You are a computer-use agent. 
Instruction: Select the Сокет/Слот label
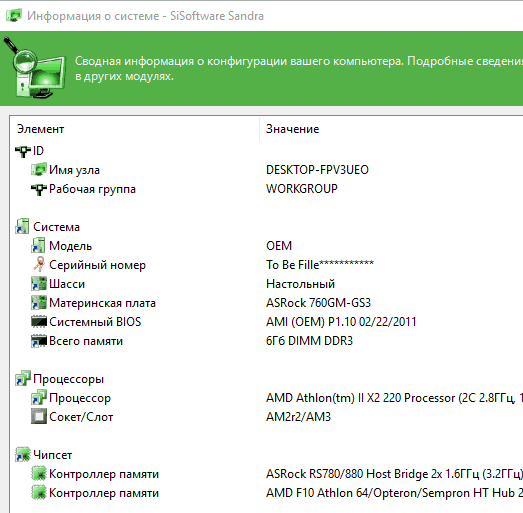[x=81, y=417]
